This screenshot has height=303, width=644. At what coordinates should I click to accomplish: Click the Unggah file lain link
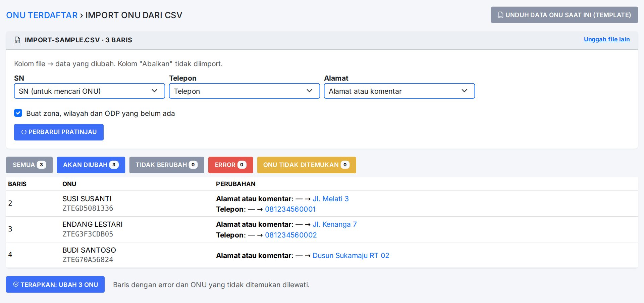coord(607,39)
